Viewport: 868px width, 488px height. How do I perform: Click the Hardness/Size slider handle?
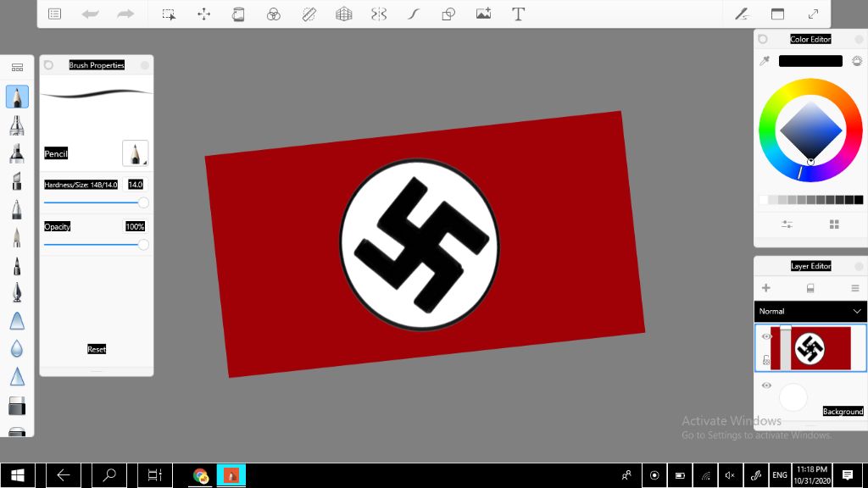(x=143, y=202)
